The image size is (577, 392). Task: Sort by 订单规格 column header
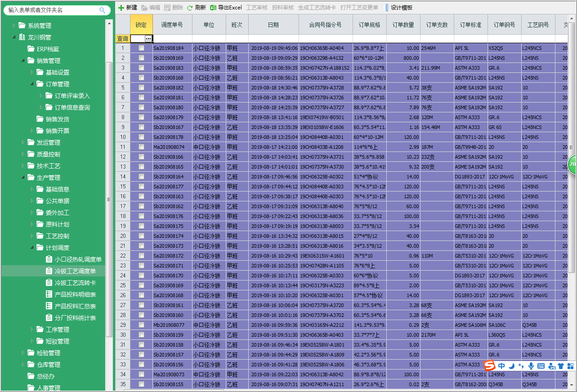369,25
